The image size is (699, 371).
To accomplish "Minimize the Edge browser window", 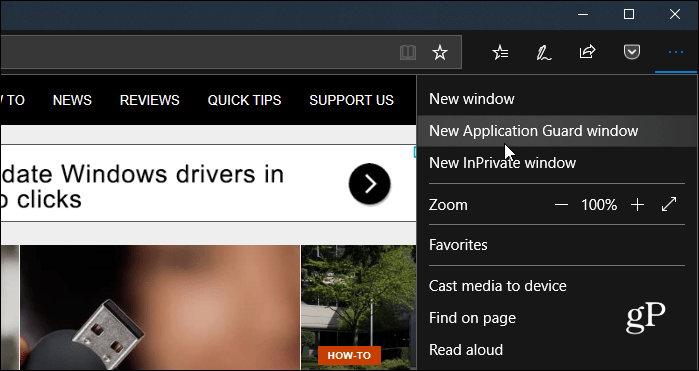I will pos(583,14).
